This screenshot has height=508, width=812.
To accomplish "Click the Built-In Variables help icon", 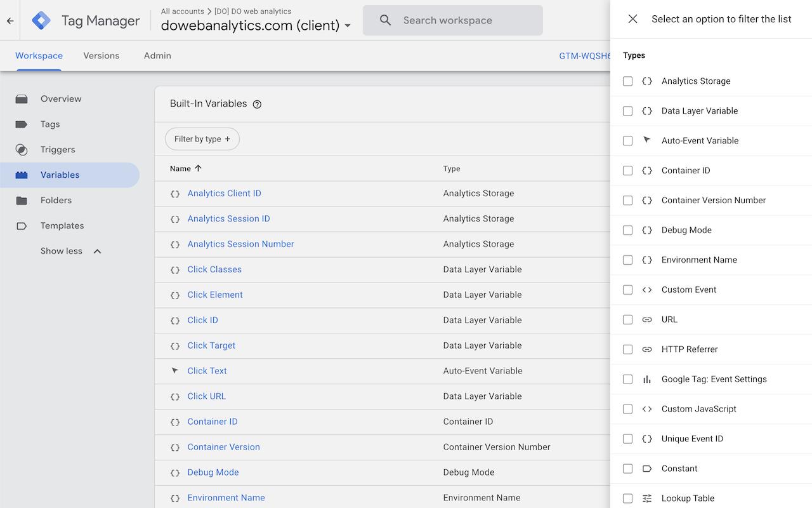I will (257, 104).
